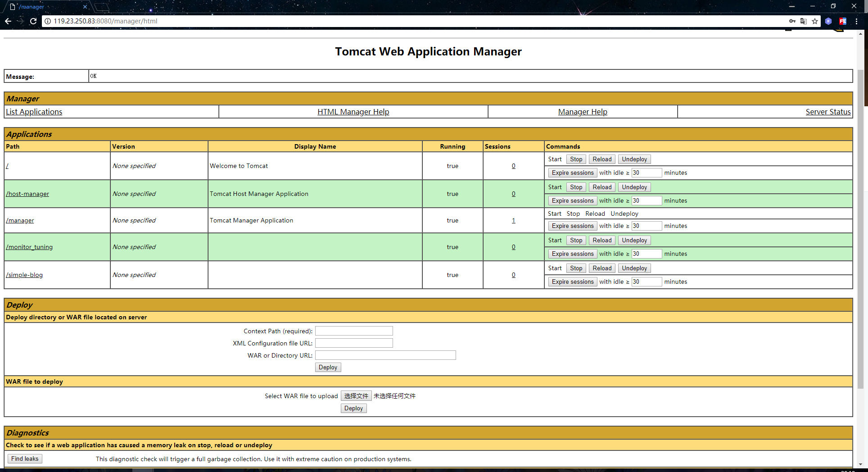Click Deploy under directory or WAR on server
This screenshot has width=868, height=472.
click(328, 367)
